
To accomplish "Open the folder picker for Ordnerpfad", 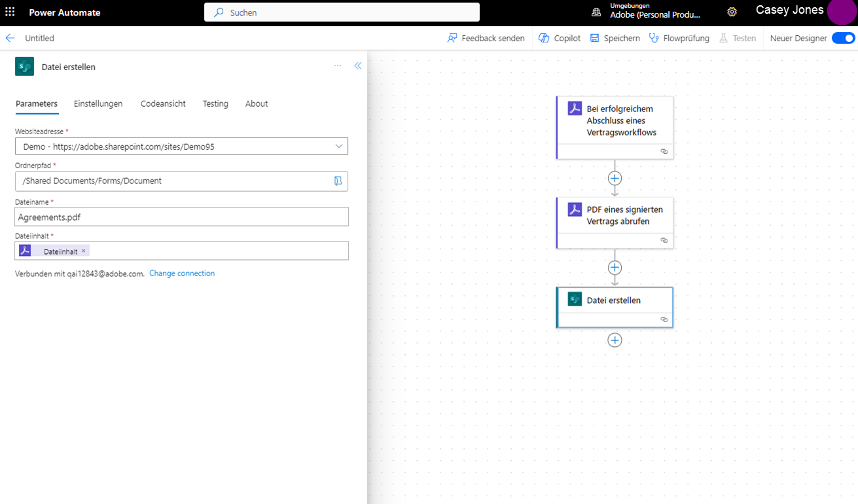I will 338,181.
